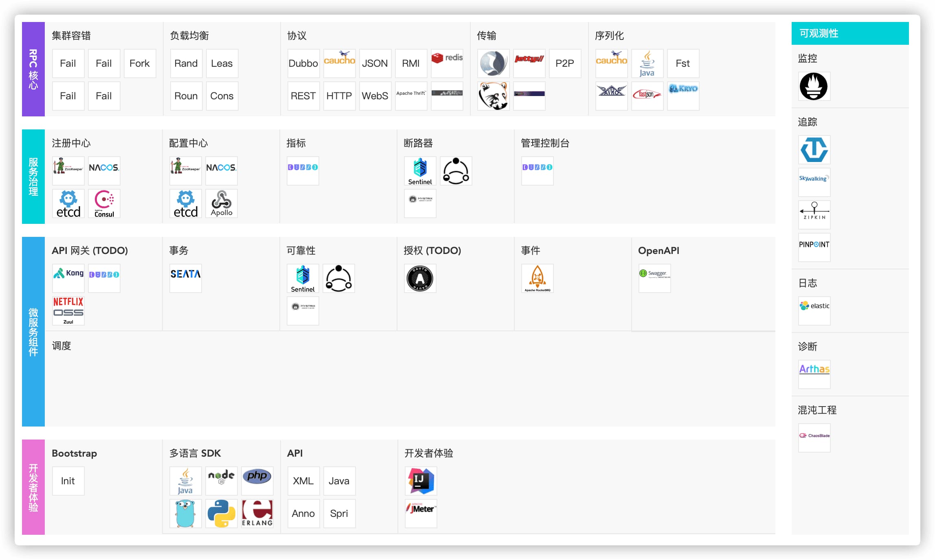Click the Jetty logo under 传输
Image resolution: width=935 pixels, height=560 pixels.
pos(529,63)
